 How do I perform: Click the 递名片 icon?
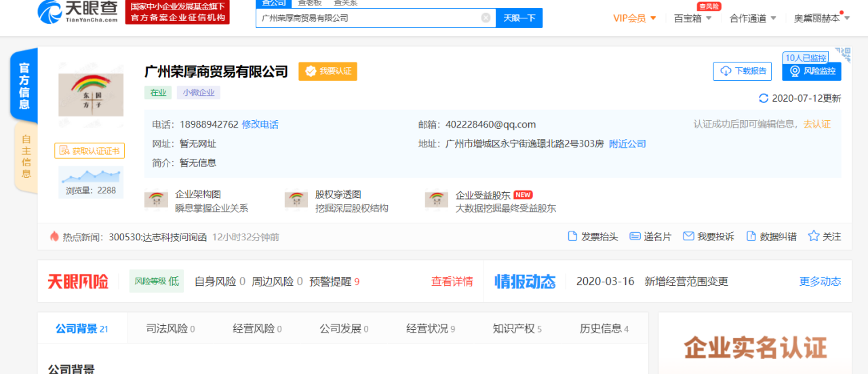point(635,236)
